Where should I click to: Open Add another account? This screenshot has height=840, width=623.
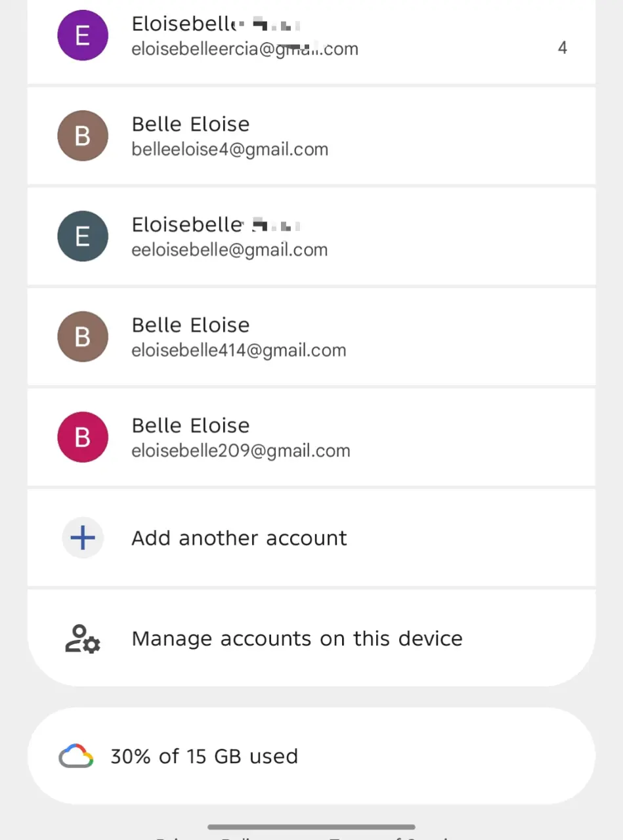(311, 538)
